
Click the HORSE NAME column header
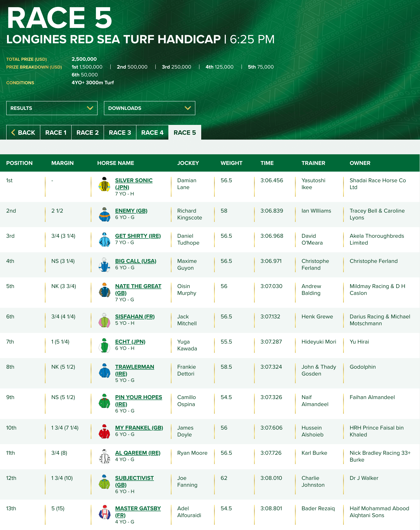(x=116, y=163)
